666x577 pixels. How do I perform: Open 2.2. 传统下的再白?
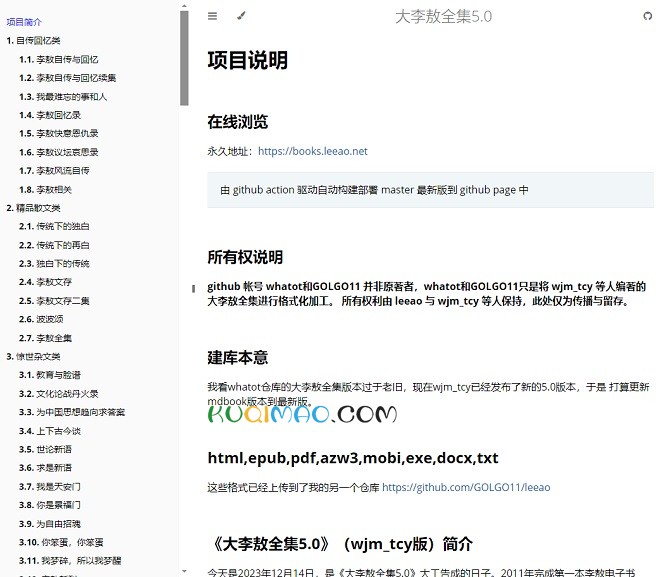point(54,245)
